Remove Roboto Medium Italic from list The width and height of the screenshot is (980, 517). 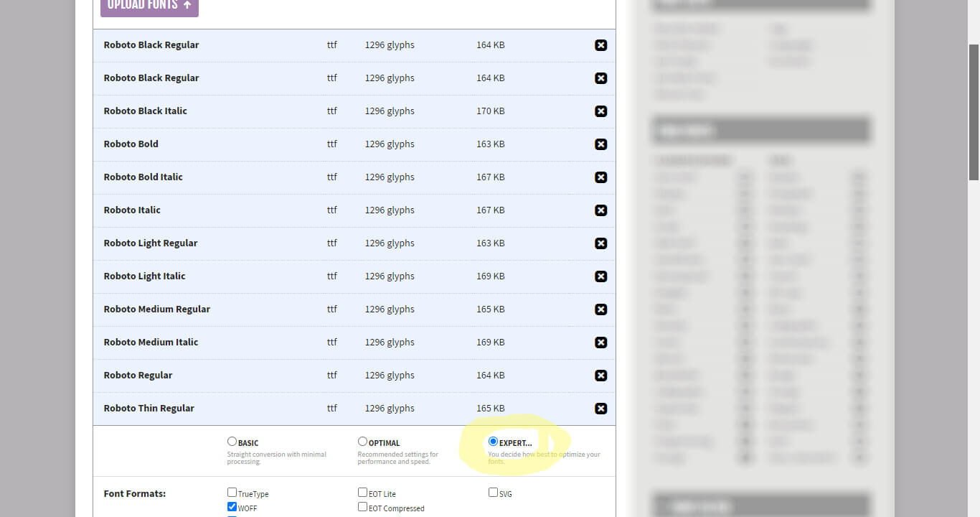600,343
